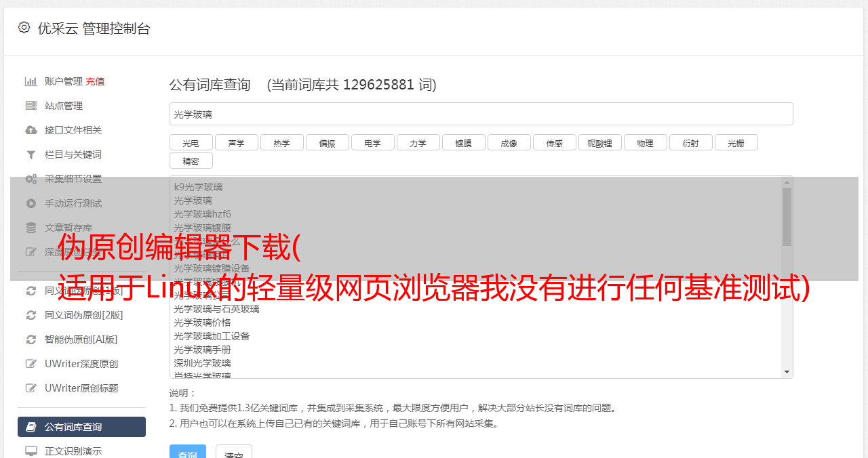868x458 pixels.
Task: Select 光学玻璃价格 in the results list
Action: (202, 322)
